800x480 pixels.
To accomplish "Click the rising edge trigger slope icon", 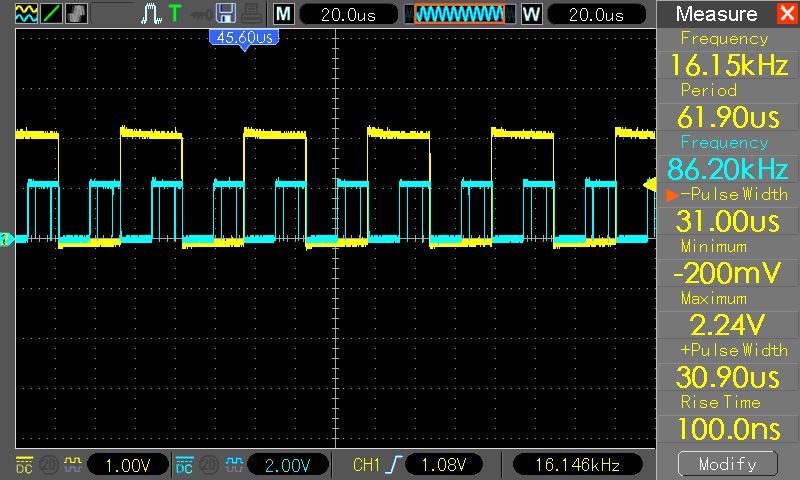I will [x=389, y=465].
